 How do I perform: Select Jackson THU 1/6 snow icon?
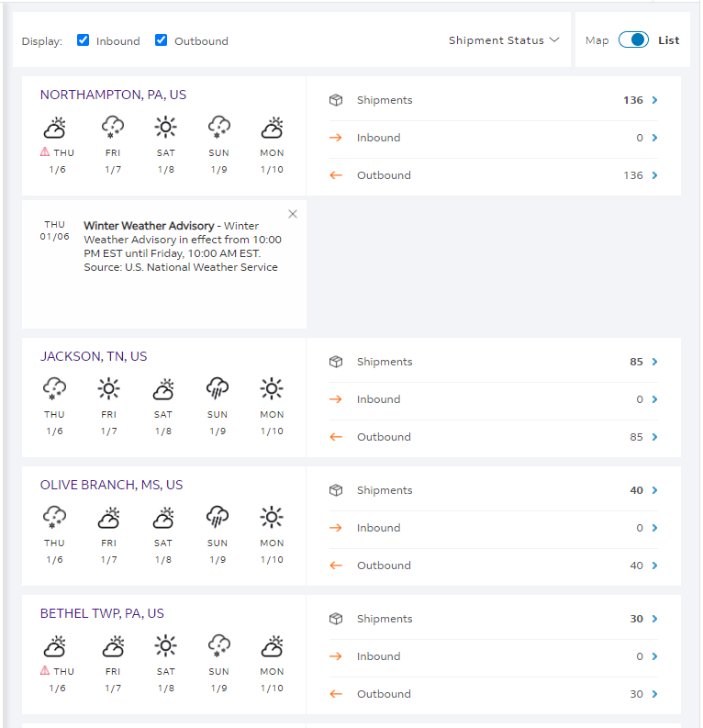coord(54,388)
